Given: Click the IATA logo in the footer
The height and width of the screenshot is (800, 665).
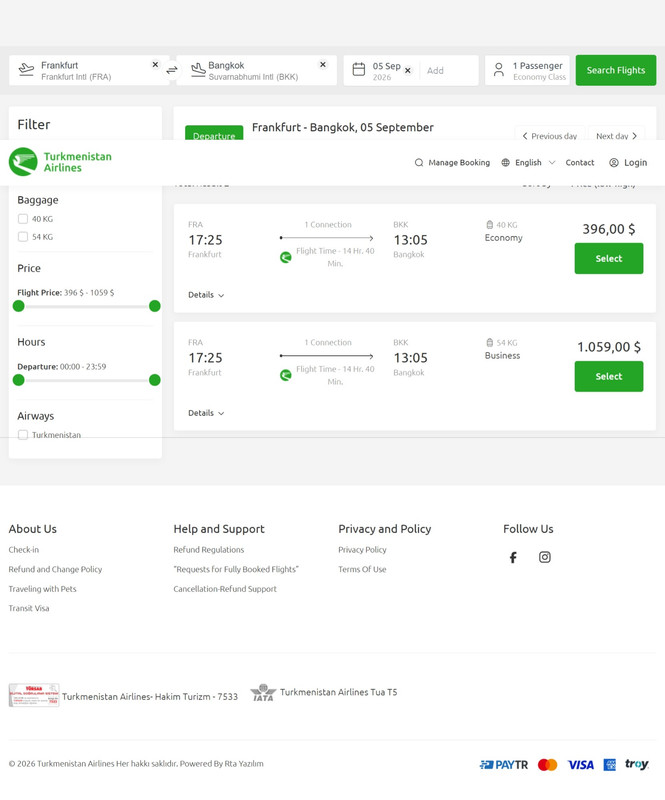Looking at the screenshot, I should (x=263, y=692).
